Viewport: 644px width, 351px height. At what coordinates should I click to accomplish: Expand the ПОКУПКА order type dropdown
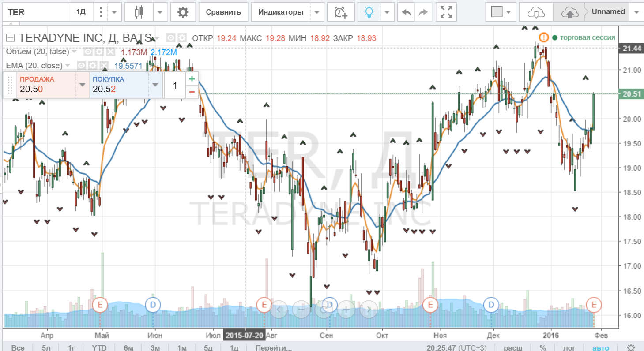[155, 85]
